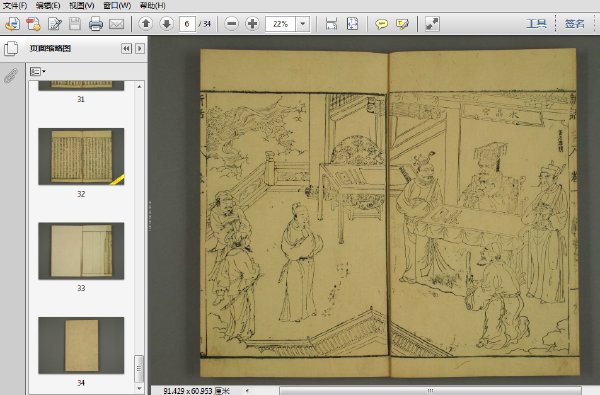
Task: Open the 帮助(H) menu
Action: (x=152, y=5)
